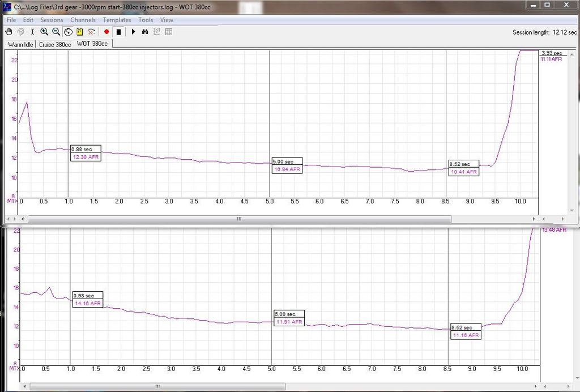Click the upper window vertical scroll-down arrow
This screenshot has height=392, width=580.
[573, 210]
